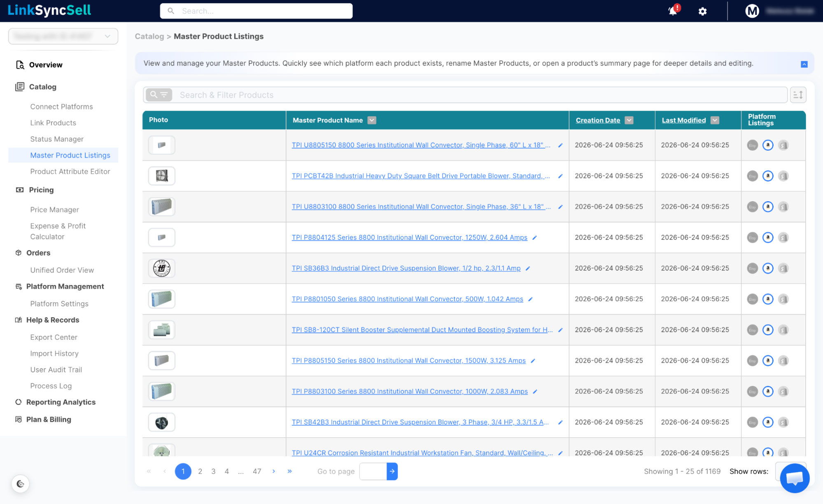Click the Etsy icon in TPI PCBT42B row
823x504 pixels.
pyautogui.click(x=752, y=176)
